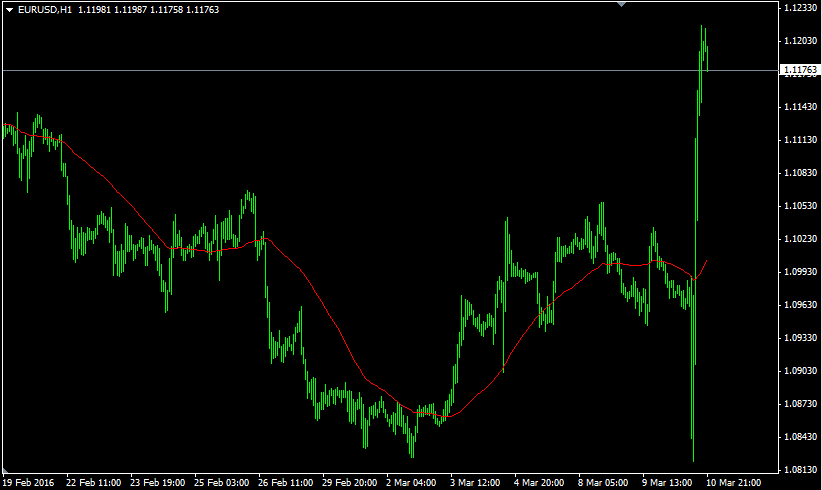Screen dimensions: 822x490
Task: Click the 1.08430 price axis label
Action: tap(801, 437)
